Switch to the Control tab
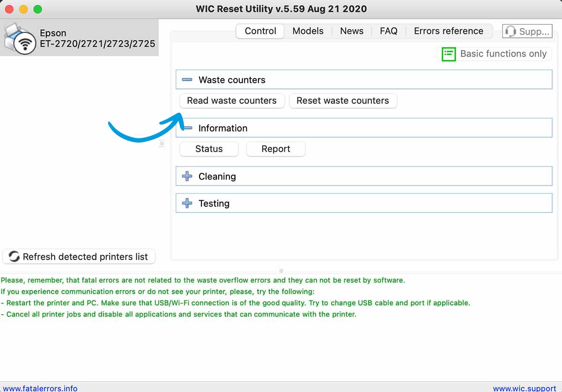Image resolution: width=562 pixels, height=392 pixels. pyautogui.click(x=260, y=31)
